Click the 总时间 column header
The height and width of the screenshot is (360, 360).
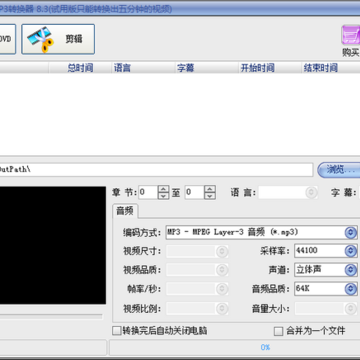80,68
